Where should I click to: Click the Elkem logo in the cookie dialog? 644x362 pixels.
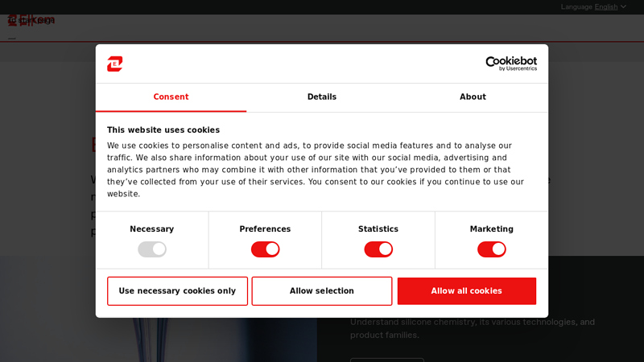coord(115,64)
